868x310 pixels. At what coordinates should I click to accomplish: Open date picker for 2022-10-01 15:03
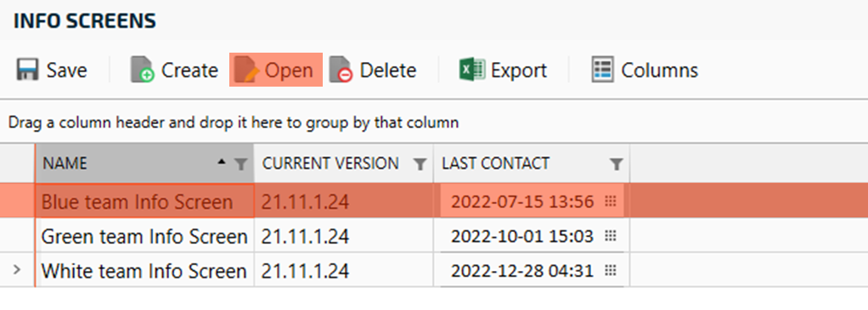click(611, 236)
